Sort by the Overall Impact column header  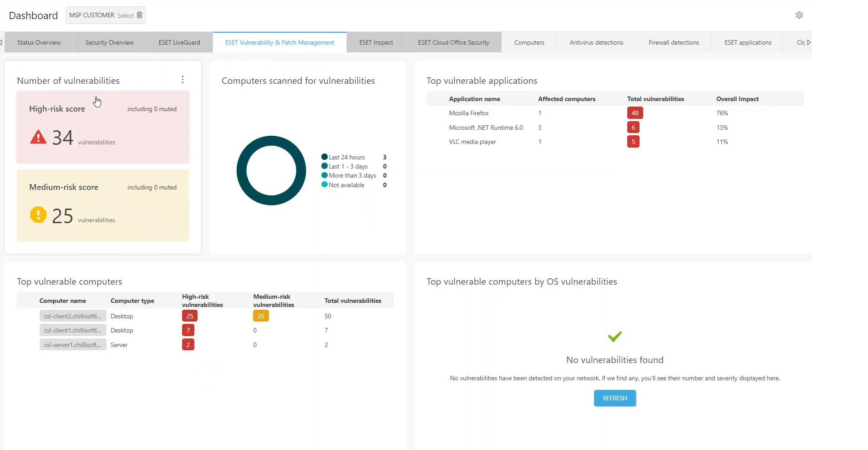[737, 99]
